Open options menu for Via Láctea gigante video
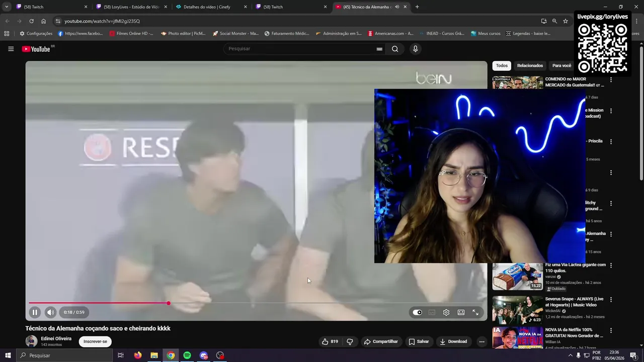 click(611, 265)
